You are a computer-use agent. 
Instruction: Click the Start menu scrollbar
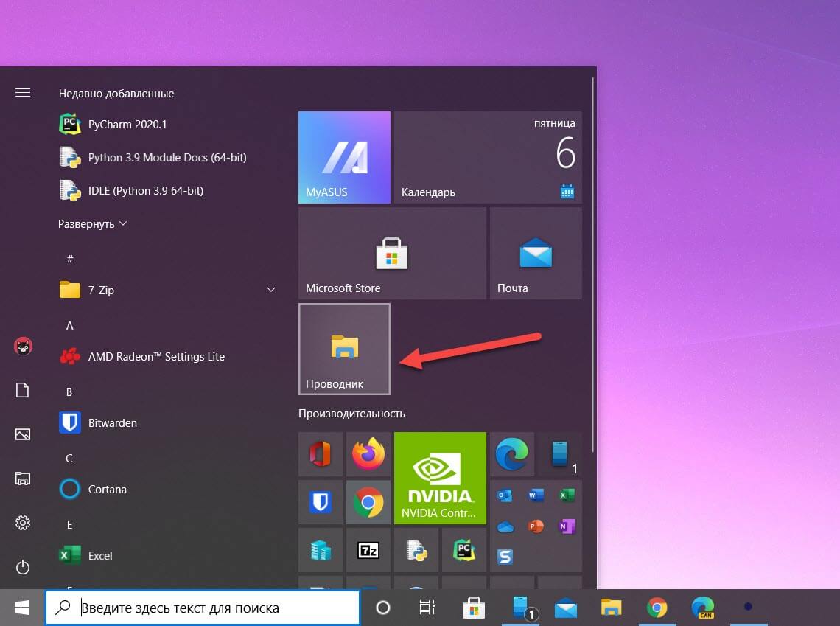(x=593, y=265)
